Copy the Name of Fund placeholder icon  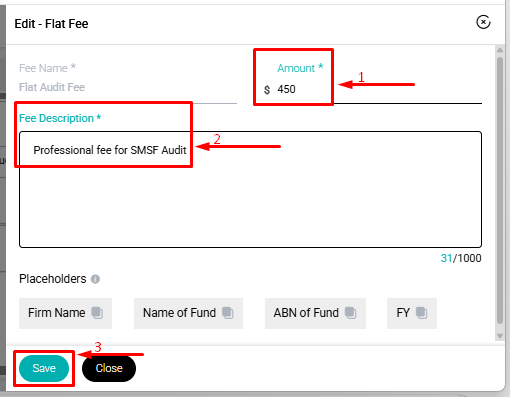coord(228,313)
